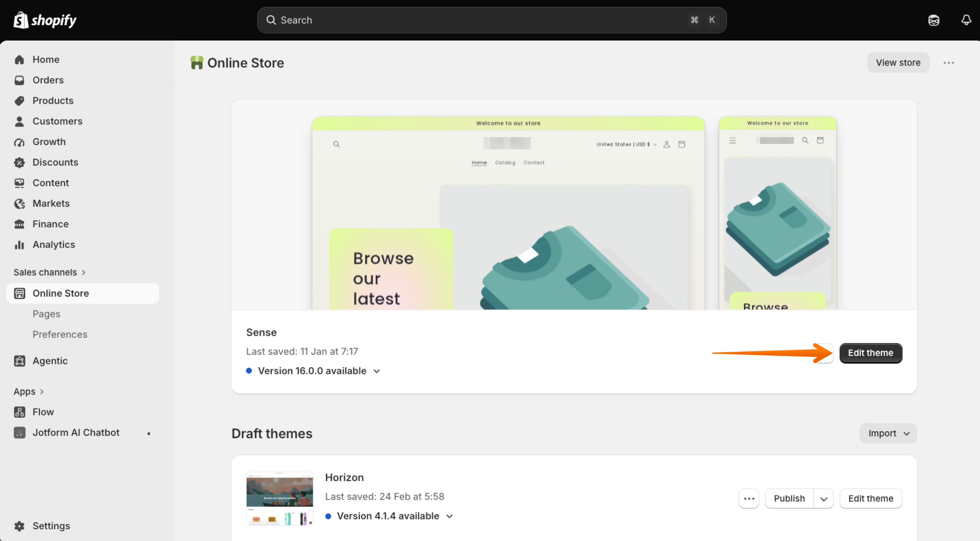The width and height of the screenshot is (980, 541).
Task: Open the notifications bell
Action: coord(966,20)
